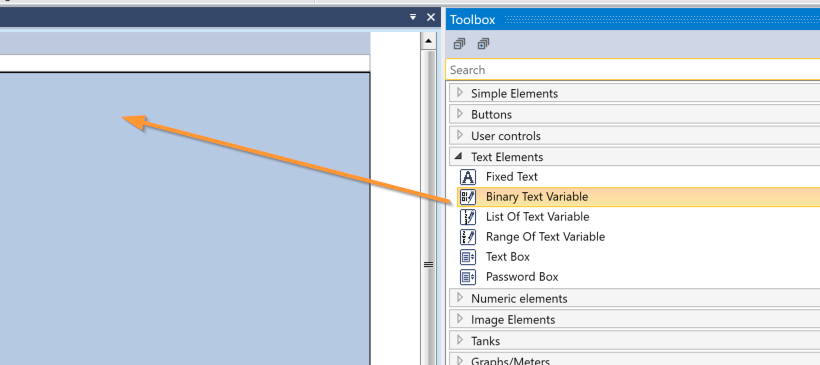This screenshot has width=820, height=365.
Task: Click the second expand-all toolbox icon
Action: click(x=483, y=44)
